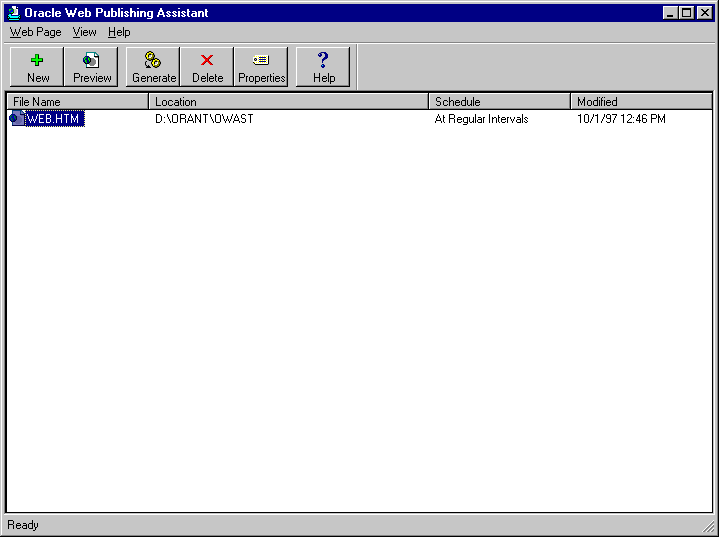
Task: Open Preview of the selected page
Action: [91, 67]
